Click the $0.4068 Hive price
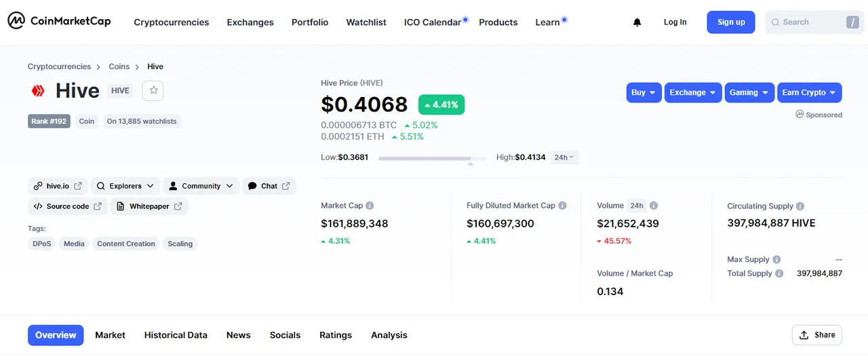Screen dimensions: 868x361 coord(364,104)
